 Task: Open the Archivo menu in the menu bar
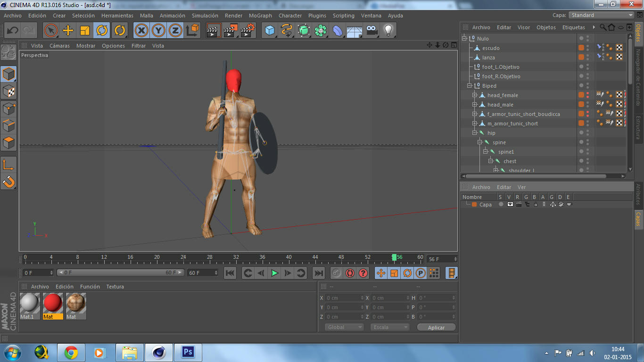[x=13, y=16]
